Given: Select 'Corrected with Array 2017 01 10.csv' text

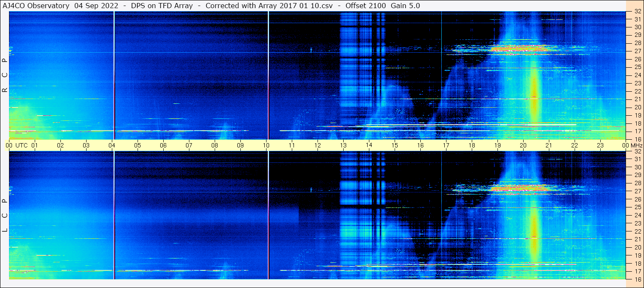Looking at the screenshot, I should [x=269, y=6].
